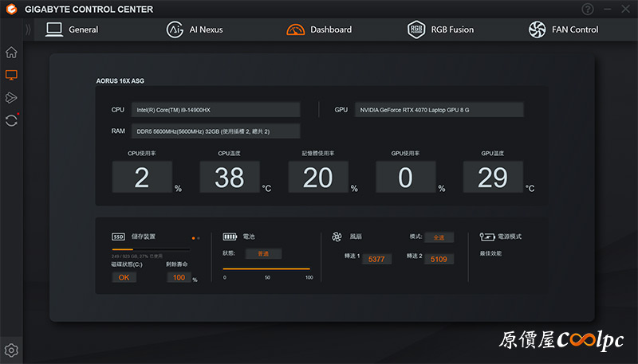Click the AI Nexus circular icon
Screen dimensions: 638x364
(x=175, y=29)
